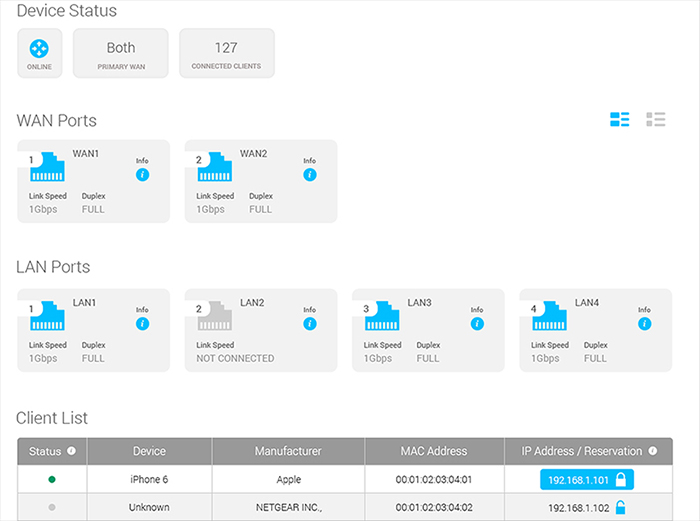
Task: Click IP address 192.168.1.102 text
Action: click(579, 508)
